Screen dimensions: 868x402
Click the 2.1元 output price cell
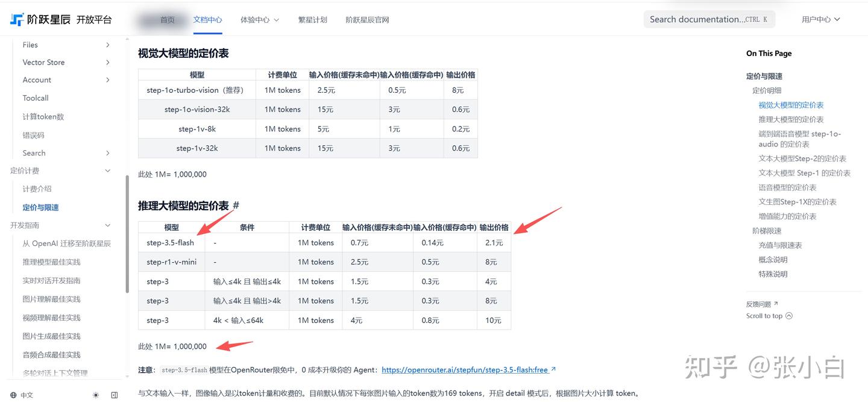click(x=494, y=242)
